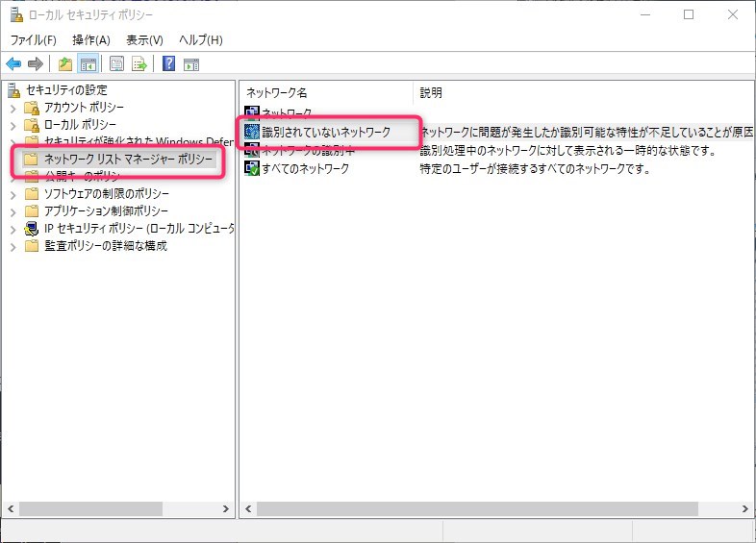Click the アカウント ポリシー folder icon
Image resolution: width=756 pixels, height=543 pixels.
click(x=32, y=108)
